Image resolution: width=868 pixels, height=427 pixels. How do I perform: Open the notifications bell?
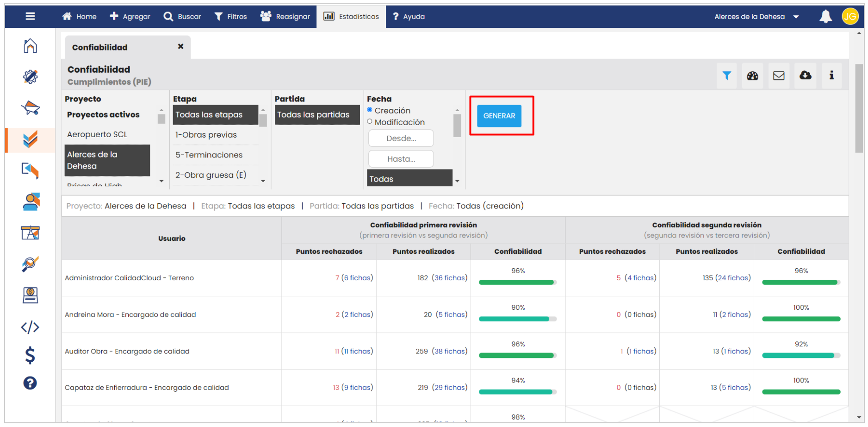pyautogui.click(x=825, y=17)
